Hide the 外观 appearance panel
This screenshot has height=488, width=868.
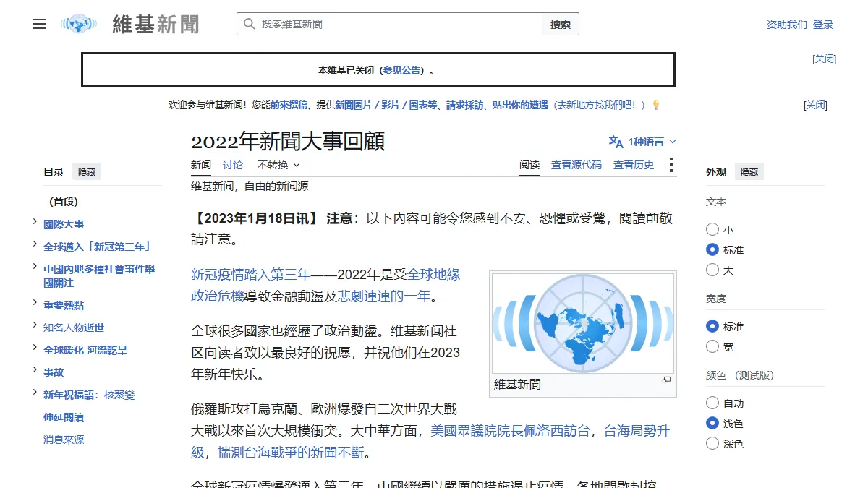(x=749, y=171)
